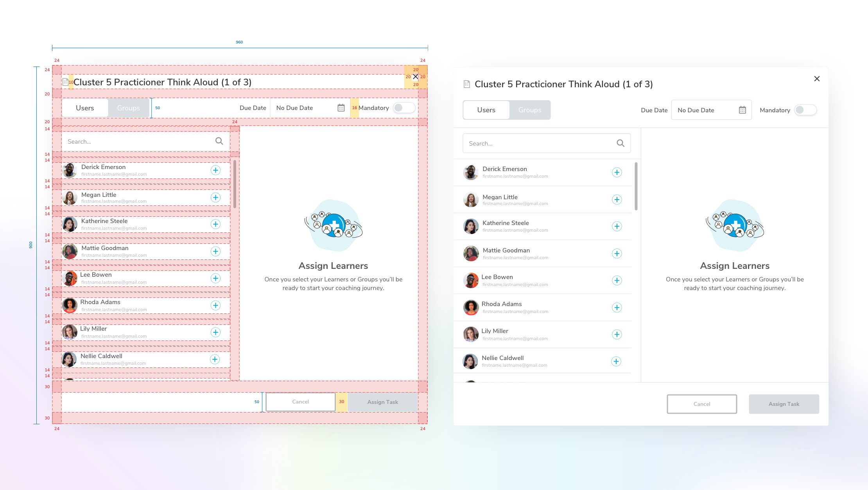Viewport: 868px width, 490px height.
Task: Click the learners illustration in the right dialog
Action: (x=735, y=225)
